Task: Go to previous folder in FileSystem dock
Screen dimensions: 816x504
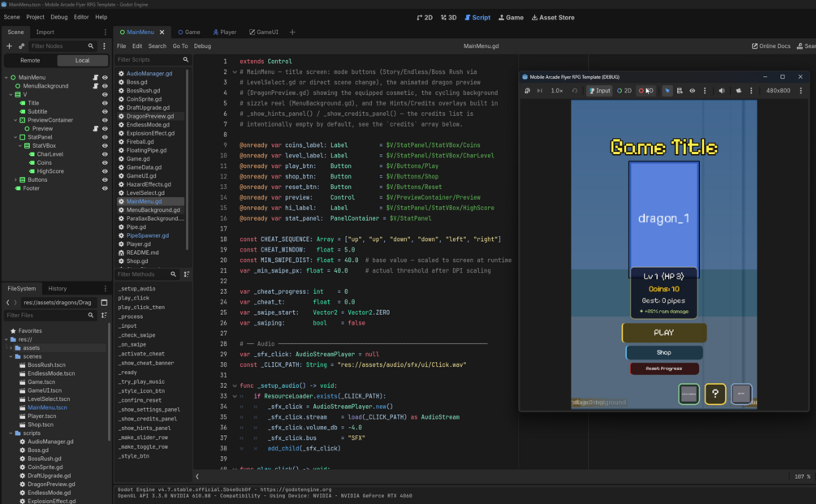Action: [x=8, y=302]
